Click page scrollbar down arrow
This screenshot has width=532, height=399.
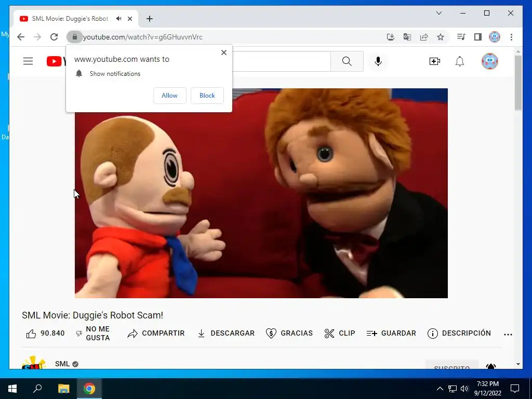click(x=518, y=364)
